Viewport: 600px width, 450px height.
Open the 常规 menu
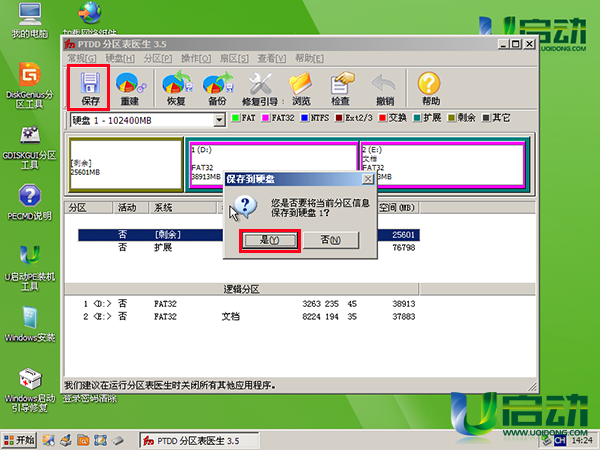coord(82,59)
